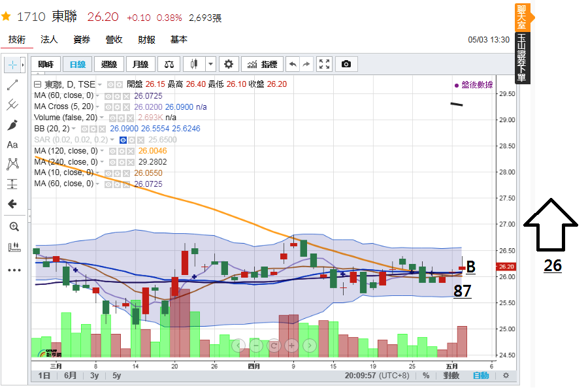This screenshot has height=392, width=588.
Task: Zoom in chart with plus circle
Action: (292, 346)
